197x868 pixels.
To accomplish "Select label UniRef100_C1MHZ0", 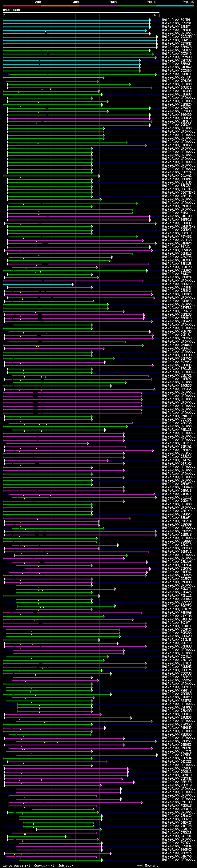I will (x=177, y=104).
